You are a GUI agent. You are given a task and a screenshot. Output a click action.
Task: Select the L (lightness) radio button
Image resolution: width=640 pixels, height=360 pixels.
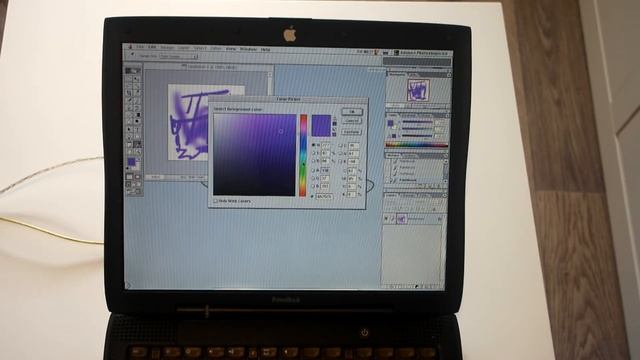tap(340, 145)
